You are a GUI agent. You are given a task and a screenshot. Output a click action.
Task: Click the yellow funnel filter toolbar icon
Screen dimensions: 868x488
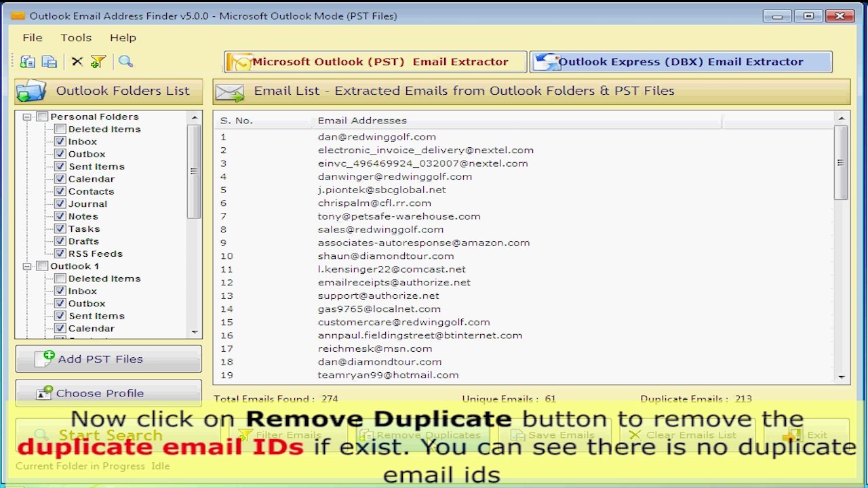98,62
